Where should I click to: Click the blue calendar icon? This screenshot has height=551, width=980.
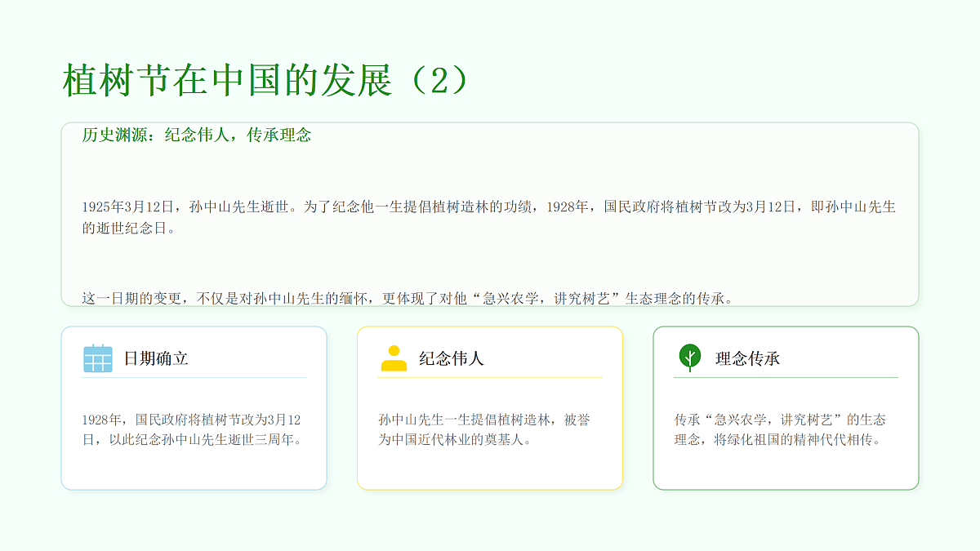click(98, 358)
